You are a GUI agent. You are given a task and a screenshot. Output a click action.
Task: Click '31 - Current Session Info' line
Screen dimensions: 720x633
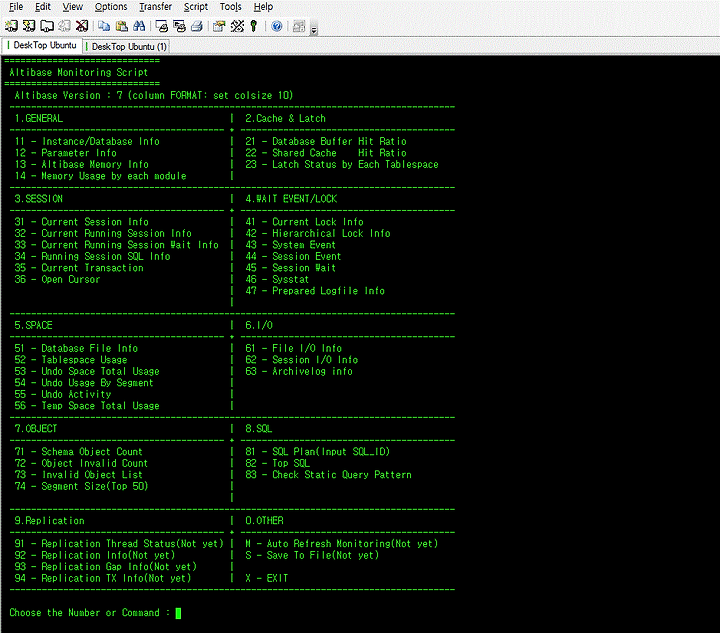pyautogui.click(x=82, y=222)
